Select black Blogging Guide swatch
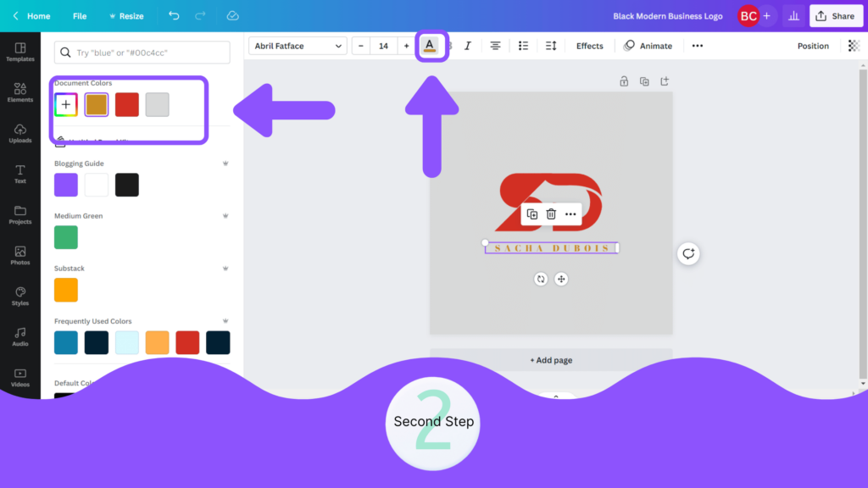Image resolution: width=868 pixels, height=488 pixels. (127, 185)
